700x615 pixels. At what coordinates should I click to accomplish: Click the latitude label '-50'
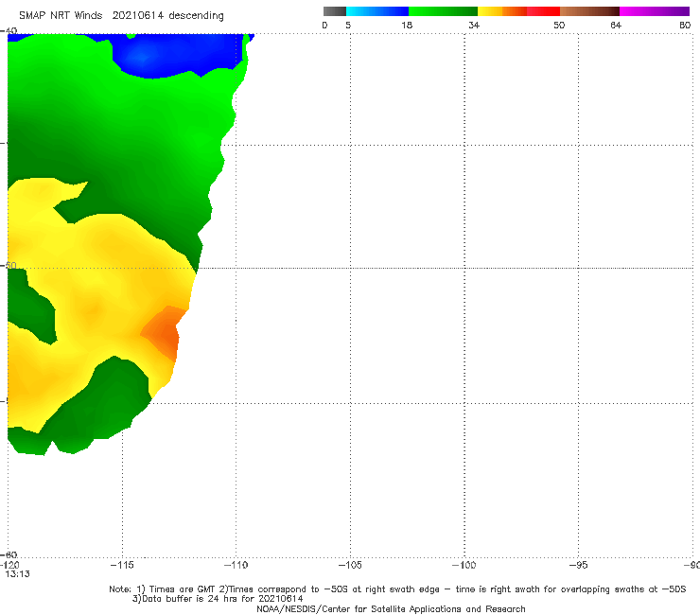(x=9, y=265)
